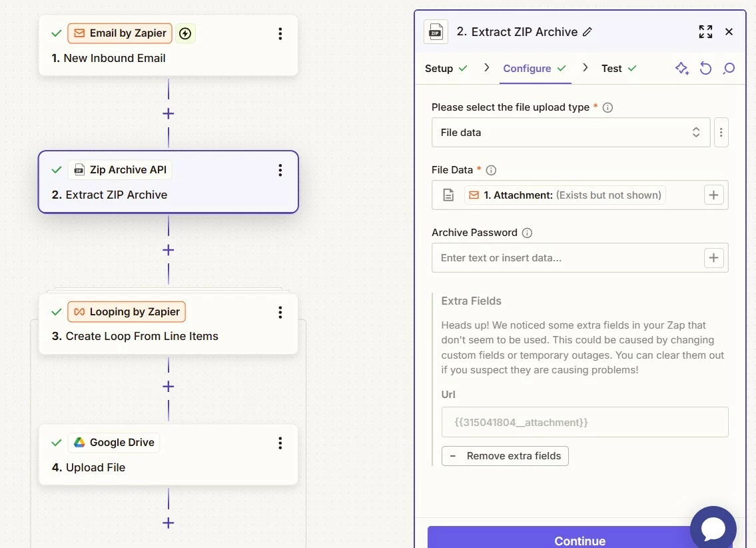The image size is (756, 548).
Task: Click the Looping by Zapier app badge
Action: click(127, 311)
